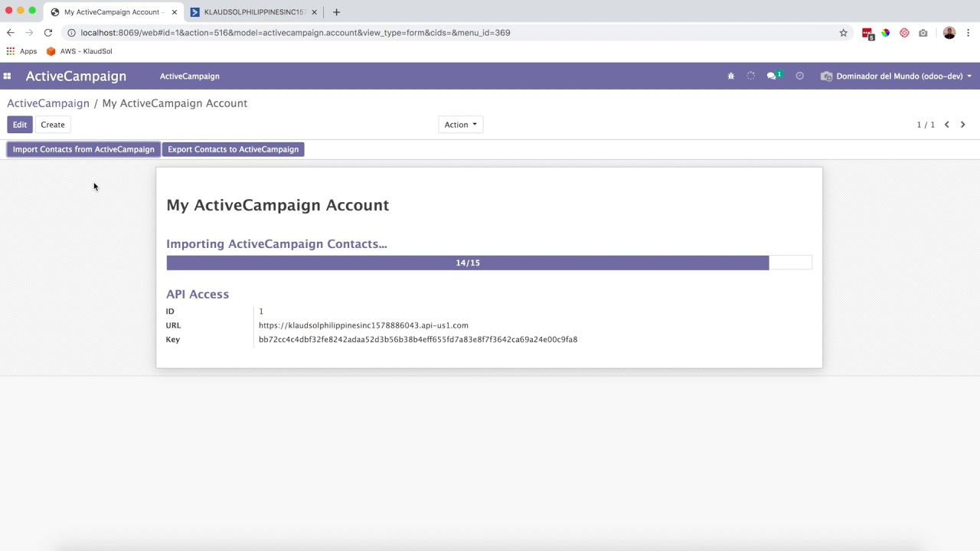The width and height of the screenshot is (980, 551).
Task: Click the browser forward arrow
Action: point(29,33)
